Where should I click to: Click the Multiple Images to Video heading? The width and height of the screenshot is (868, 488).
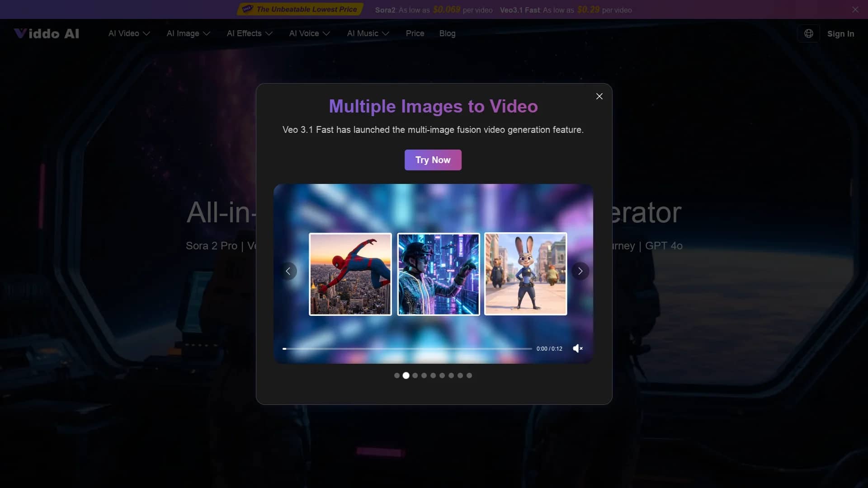pyautogui.click(x=433, y=106)
